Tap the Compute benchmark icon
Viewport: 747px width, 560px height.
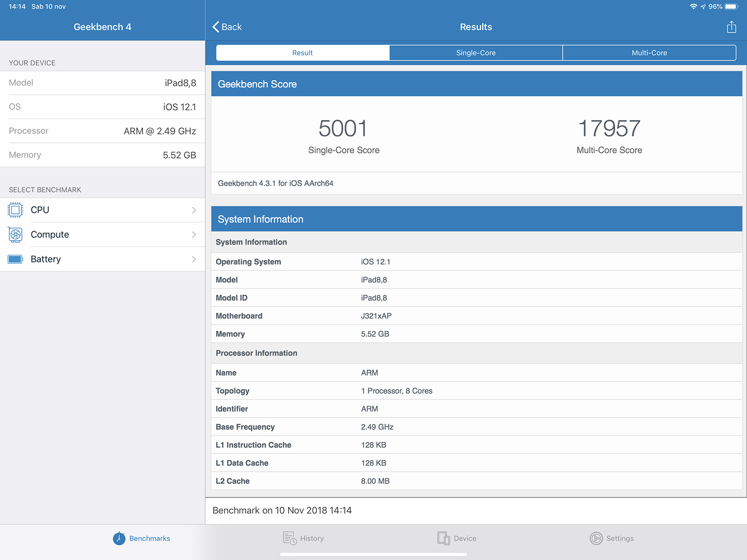tap(15, 234)
